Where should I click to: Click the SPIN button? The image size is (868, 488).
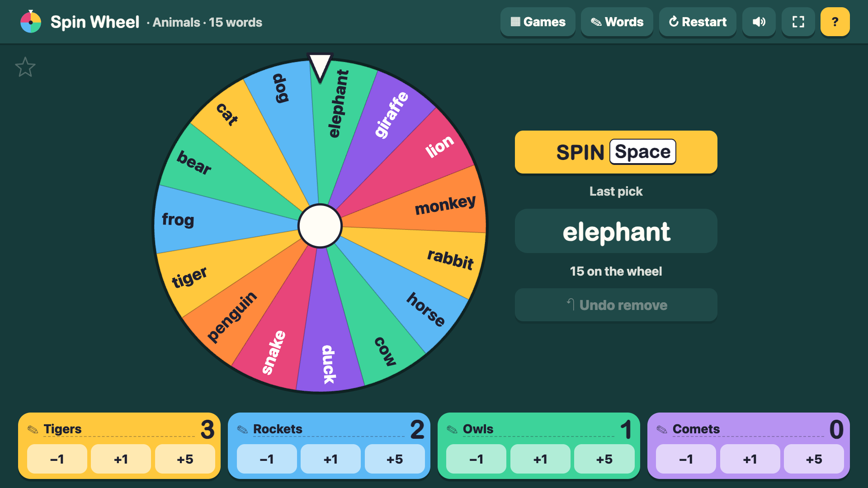tap(616, 152)
